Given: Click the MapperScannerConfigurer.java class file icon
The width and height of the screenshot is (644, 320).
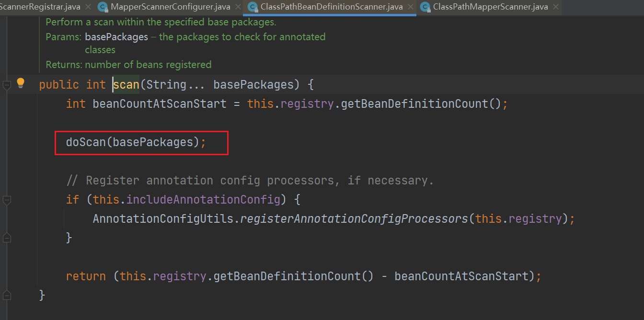Looking at the screenshot, I should coord(103,7).
